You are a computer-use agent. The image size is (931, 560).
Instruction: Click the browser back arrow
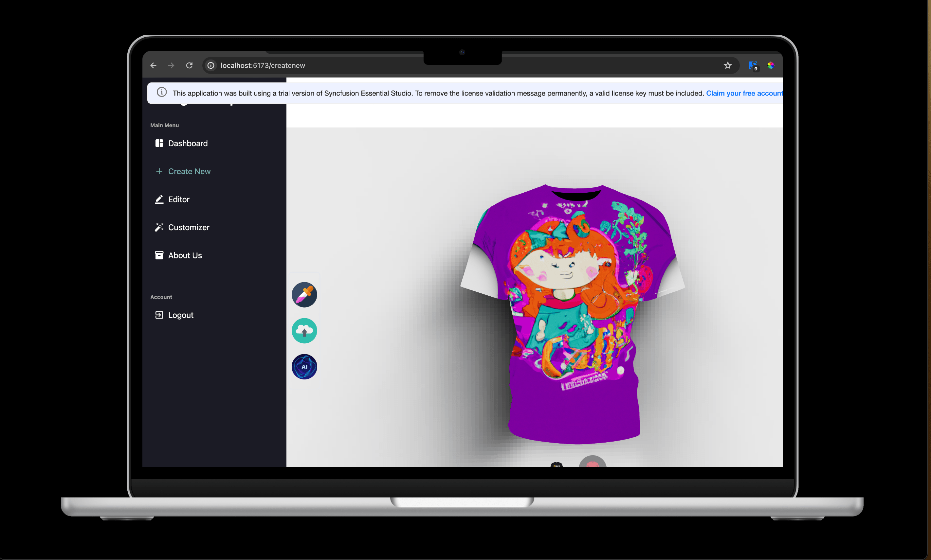[x=153, y=65]
